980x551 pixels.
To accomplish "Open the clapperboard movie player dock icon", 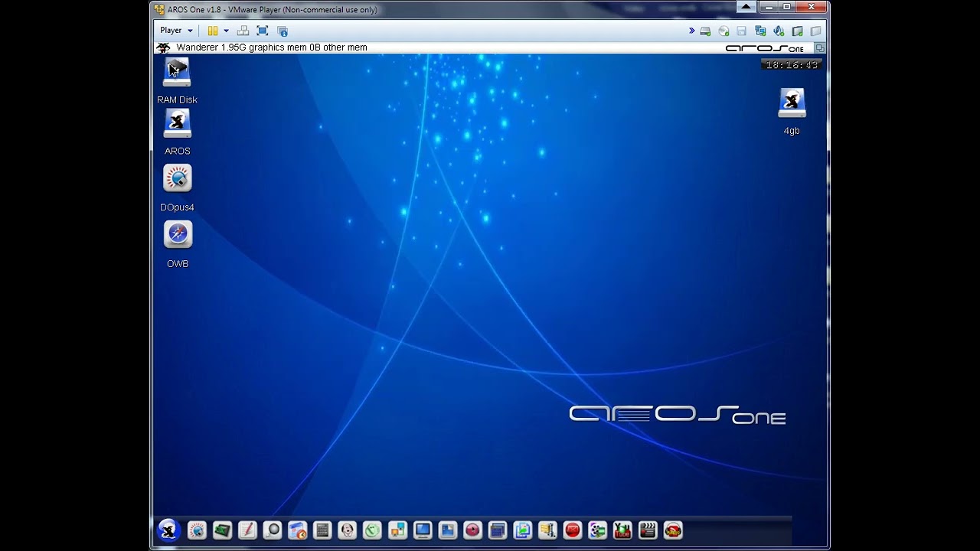I will click(x=648, y=530).
